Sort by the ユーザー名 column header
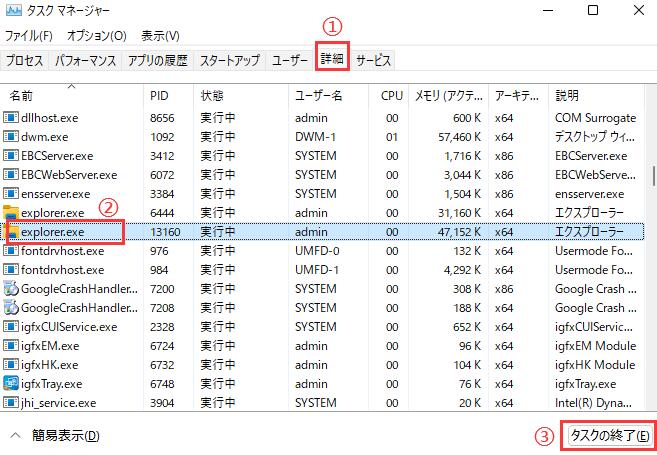This screenshot has height=455, width=657. (329, 96)
